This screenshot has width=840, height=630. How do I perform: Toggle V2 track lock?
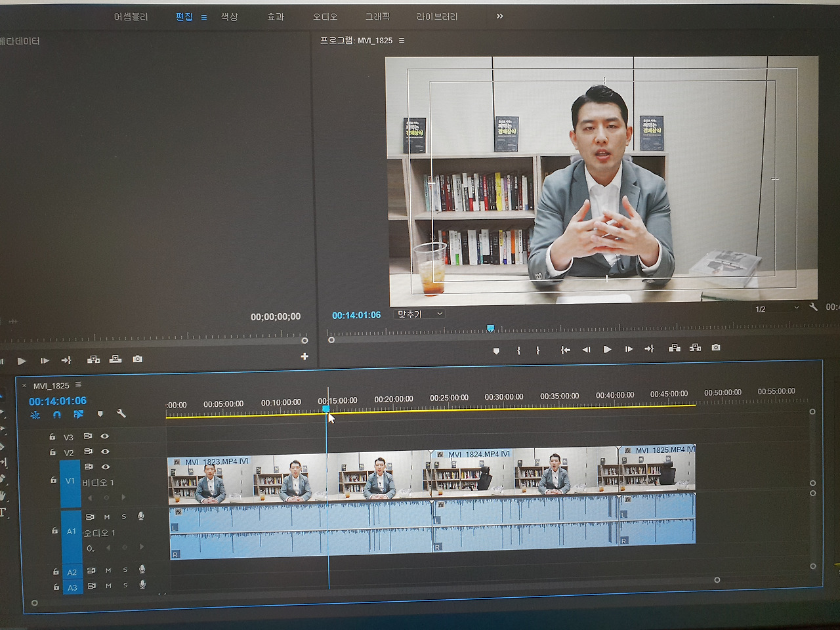[x=52, y=452]
